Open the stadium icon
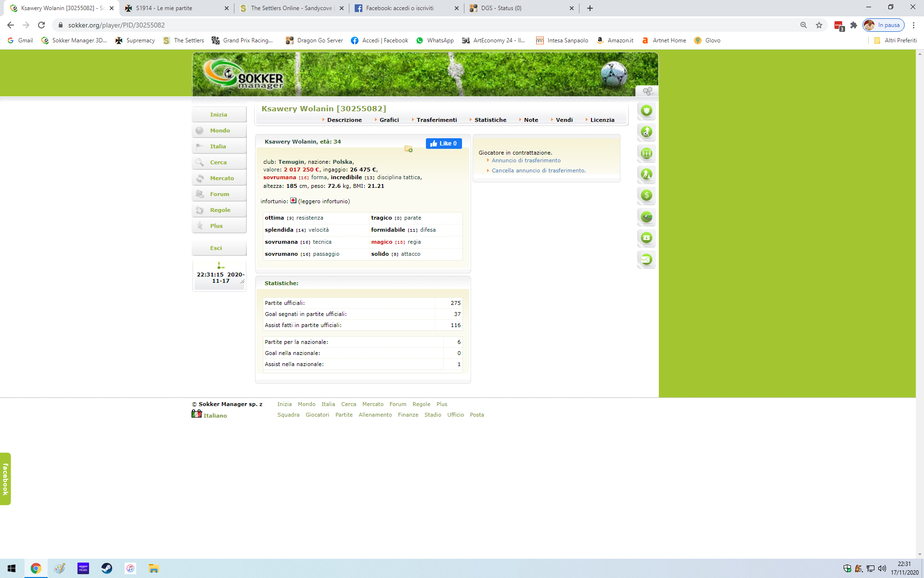924x578 pixels. (x=646, y=217)
